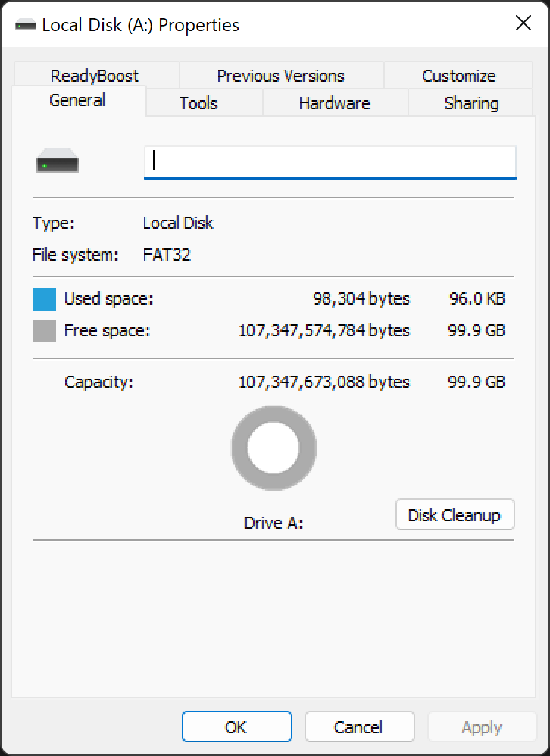Click the Apply button
The width and height of the screenshot is (550, 756).
482,726
